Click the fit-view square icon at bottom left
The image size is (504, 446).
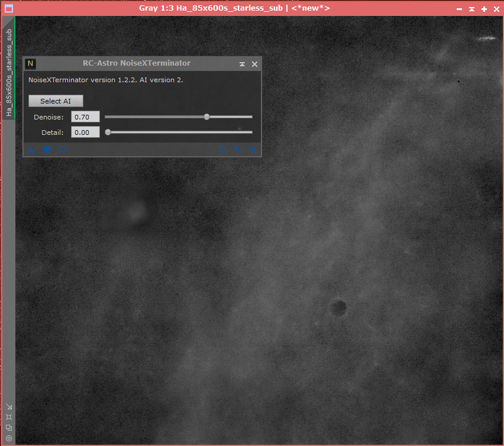9,417
